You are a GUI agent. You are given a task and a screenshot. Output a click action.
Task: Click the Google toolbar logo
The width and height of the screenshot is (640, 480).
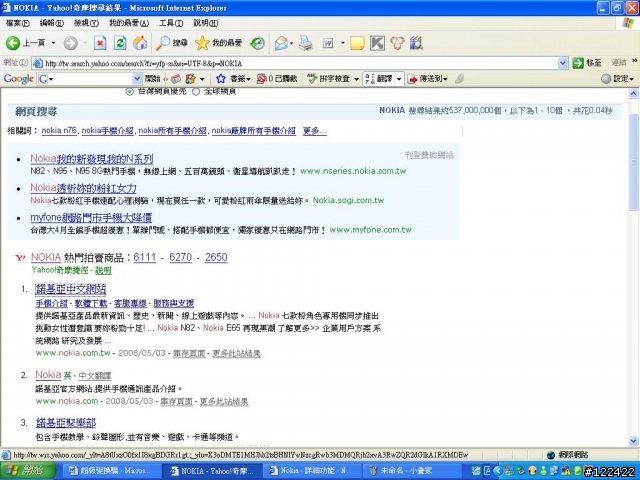[18, 78]
